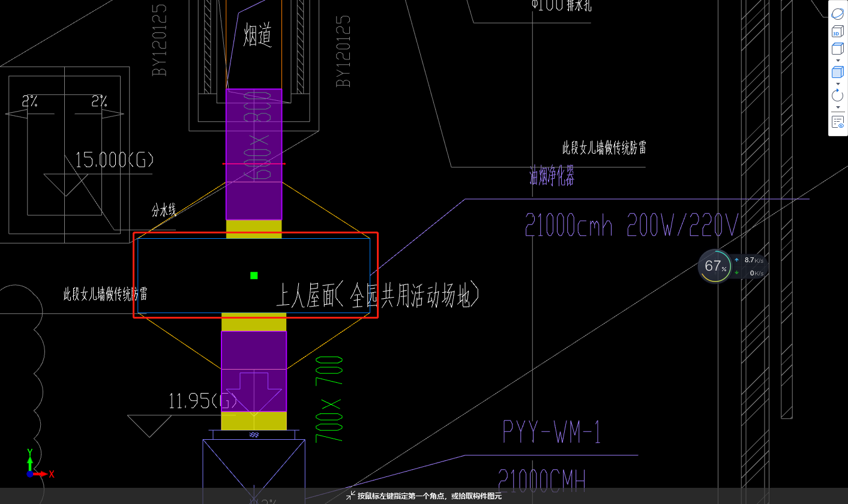Switch to 3D view cube icon
Viewport: 848px width, 504px height.
(838, 32)
